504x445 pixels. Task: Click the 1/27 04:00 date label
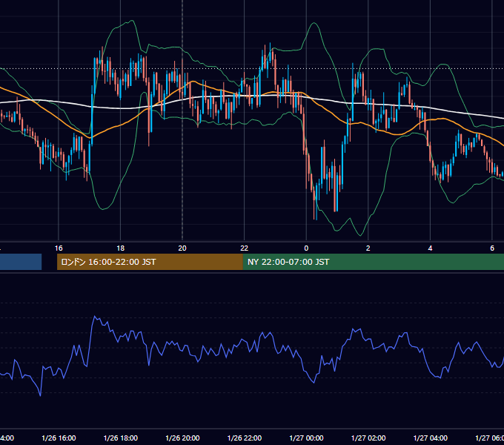(x=431, y=438)
